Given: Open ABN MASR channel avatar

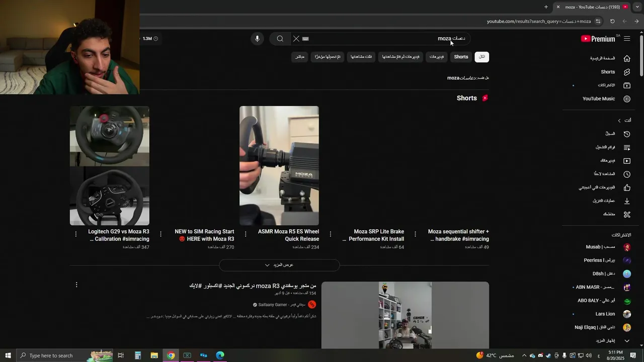Looking at the screenshot, I should (x=627, y=288).
